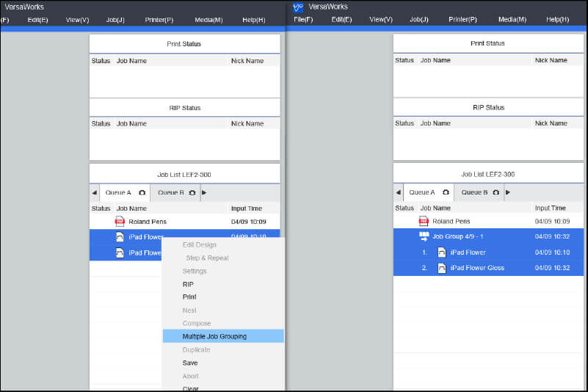Open the Media(M) menu in right window
Image resolution: width=588 pixels, height=392 pixels.
512,19
